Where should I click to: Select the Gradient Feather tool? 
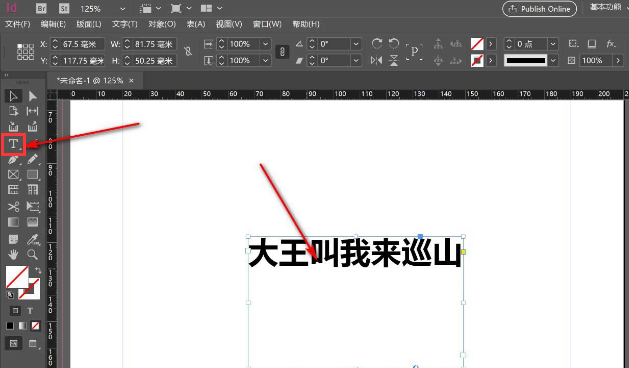pos(32,222)
